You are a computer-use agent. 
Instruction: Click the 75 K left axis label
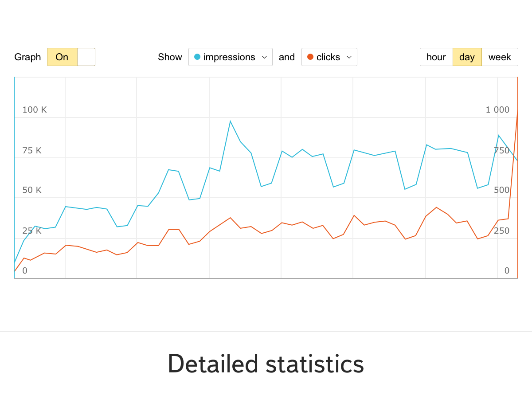point(32,150)
